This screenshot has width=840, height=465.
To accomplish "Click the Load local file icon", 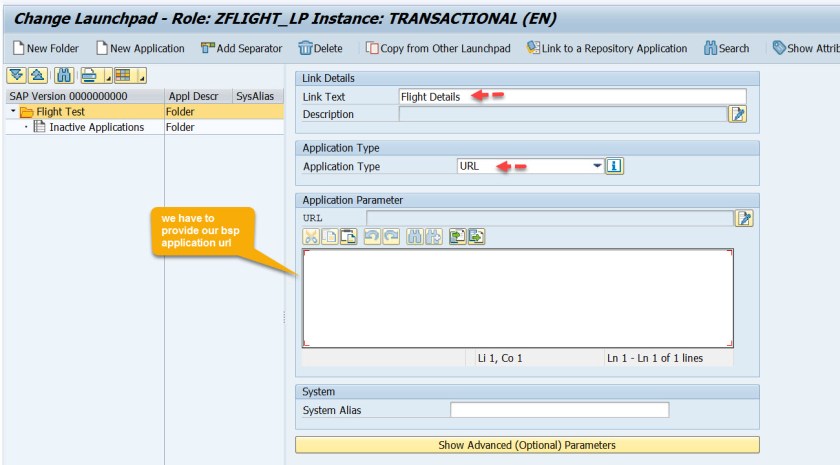I will point(457,236).
